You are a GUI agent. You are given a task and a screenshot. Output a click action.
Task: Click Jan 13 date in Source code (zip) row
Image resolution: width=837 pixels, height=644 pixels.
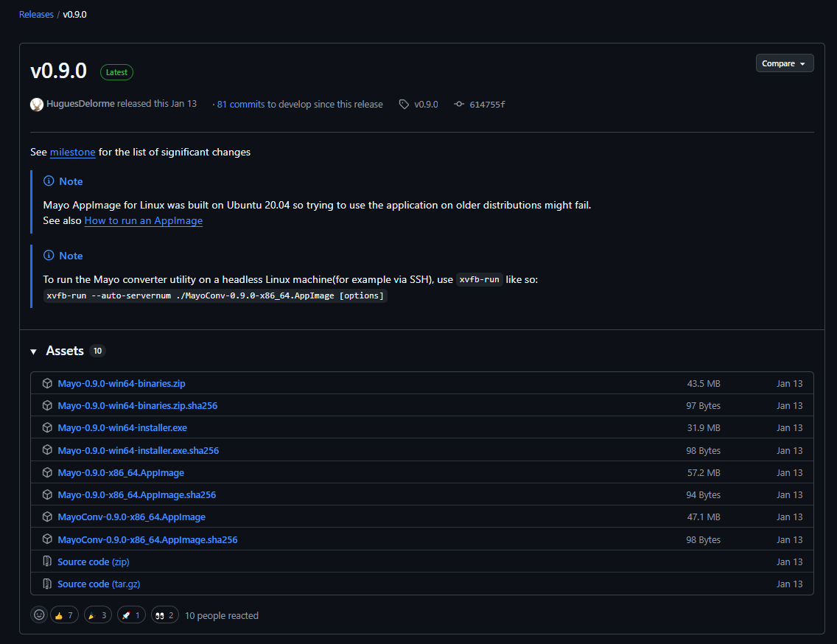790,561
